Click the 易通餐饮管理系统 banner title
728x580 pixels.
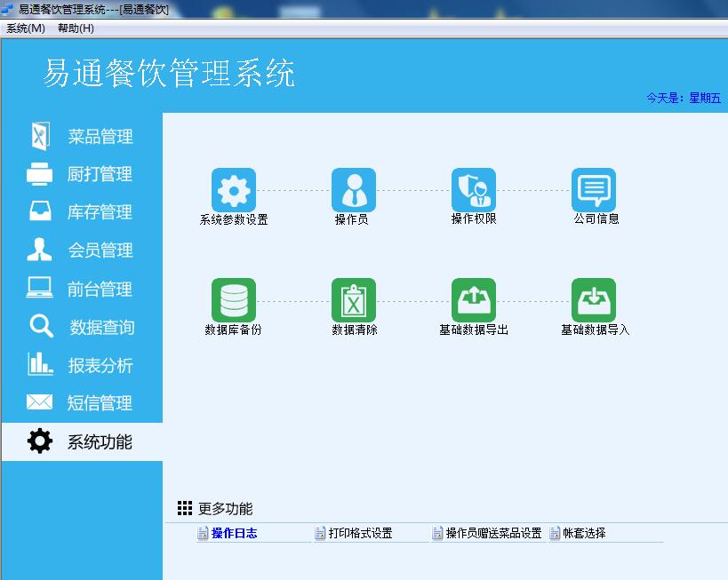coord(170,74)
